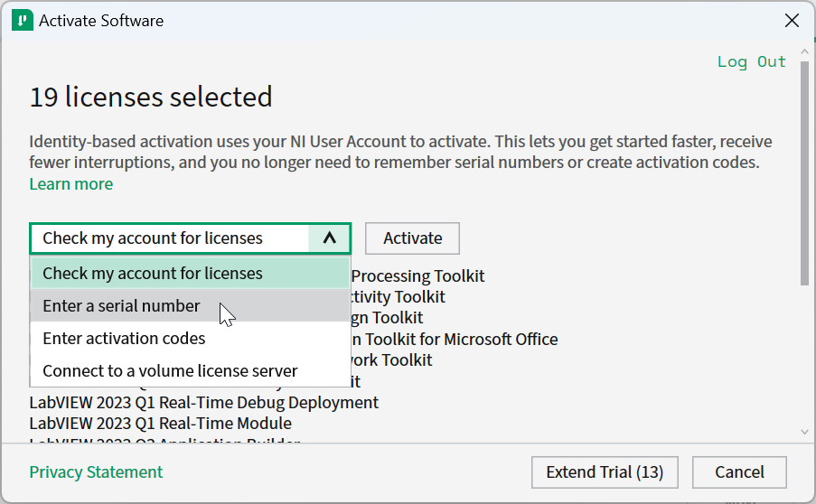Click the Extend Trial (13) button
Viewport: 816px width, 504px height.
[x=605, y=472]
